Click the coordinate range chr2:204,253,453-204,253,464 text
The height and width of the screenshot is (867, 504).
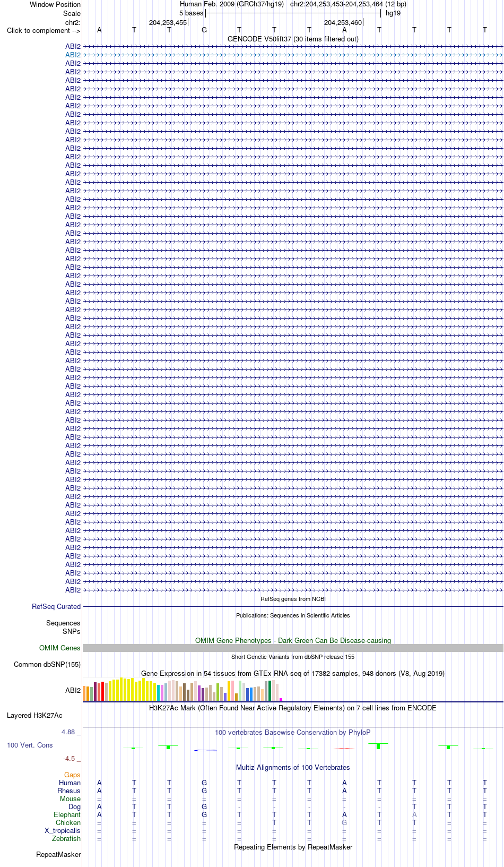click(x=348, y=4)
